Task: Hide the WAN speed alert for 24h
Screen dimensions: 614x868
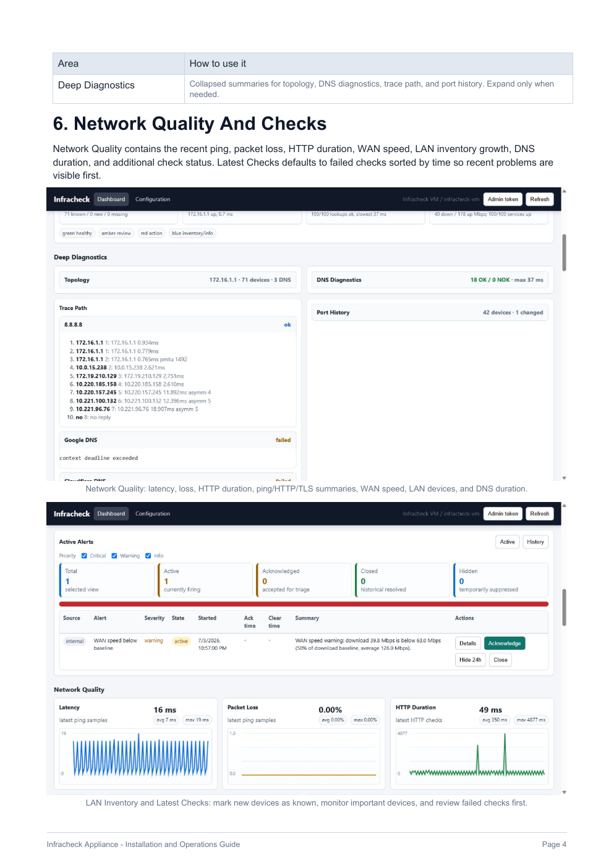Action: coord(470,660)
